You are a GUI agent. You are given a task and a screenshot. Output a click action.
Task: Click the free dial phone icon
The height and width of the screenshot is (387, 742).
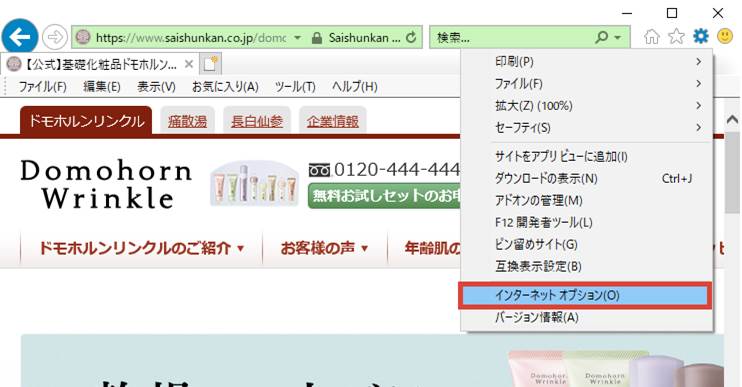(x=319, y=169)
